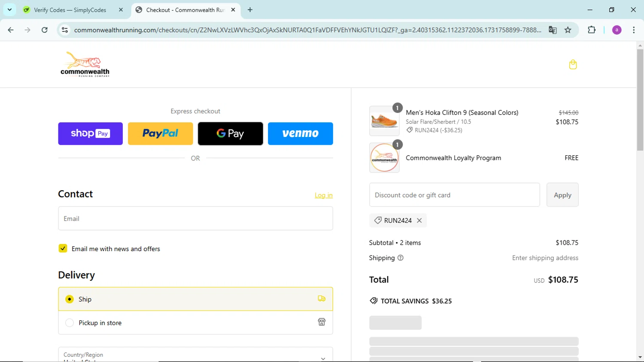This screenshot has width=644, height=362.
Task: Close the Checkout Commonwealth tab
Action: (x=233, y=9)
